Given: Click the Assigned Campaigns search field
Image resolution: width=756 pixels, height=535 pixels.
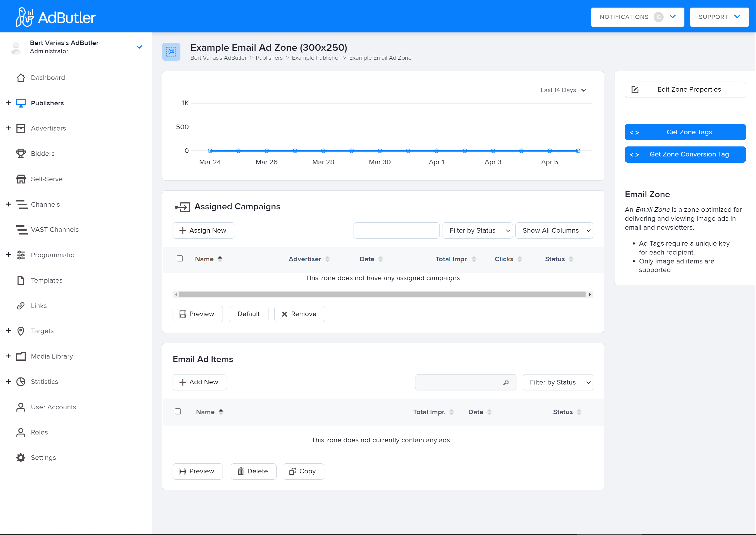Looking at the screenshot, I should [x=397, y=230].
